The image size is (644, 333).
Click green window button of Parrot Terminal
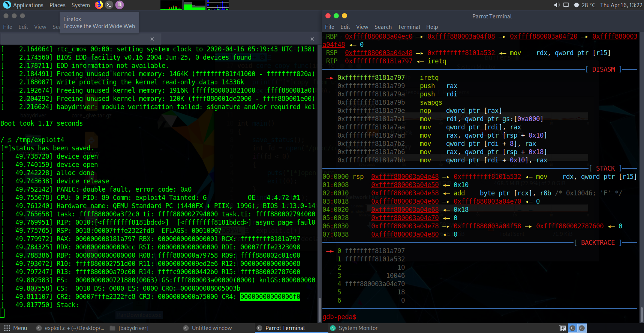click(x=336, y=16)
